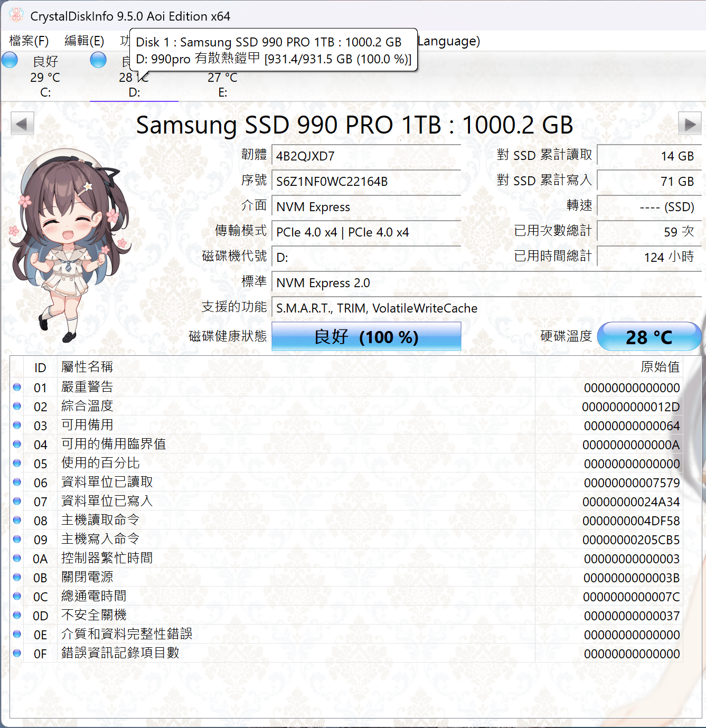
Task: Click the 59 次 power on count value
Action: point(649,232)
